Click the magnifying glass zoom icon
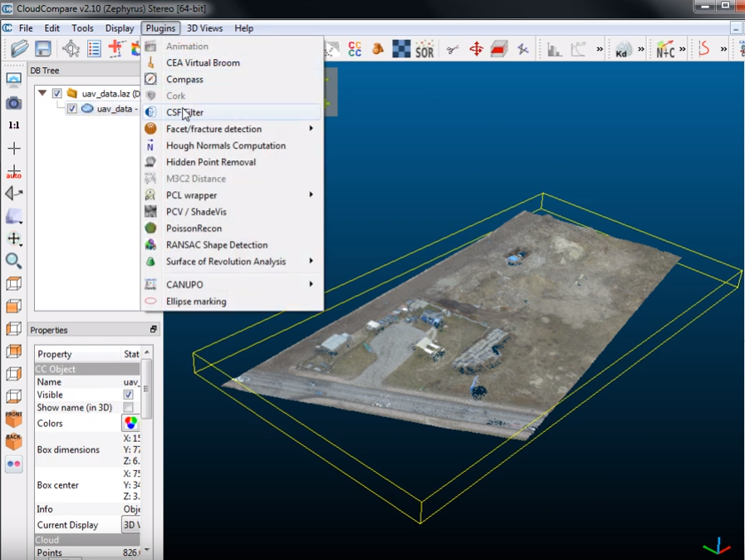Viewport: 745px width, 560px height. [x=14, y=261]
